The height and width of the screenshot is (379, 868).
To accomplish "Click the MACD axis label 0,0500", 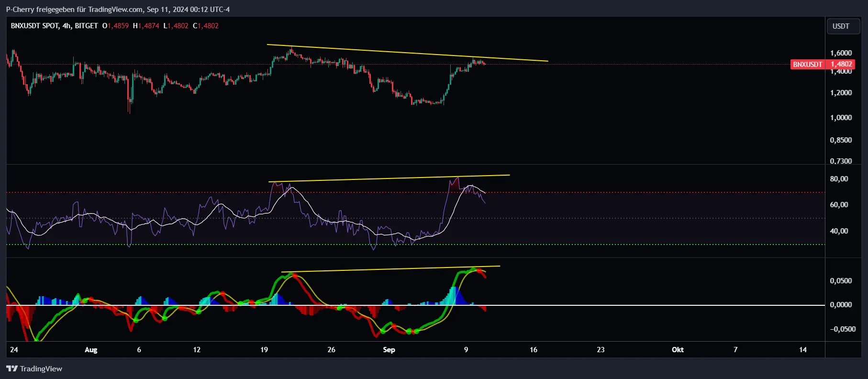I will [x=841, y=281].
